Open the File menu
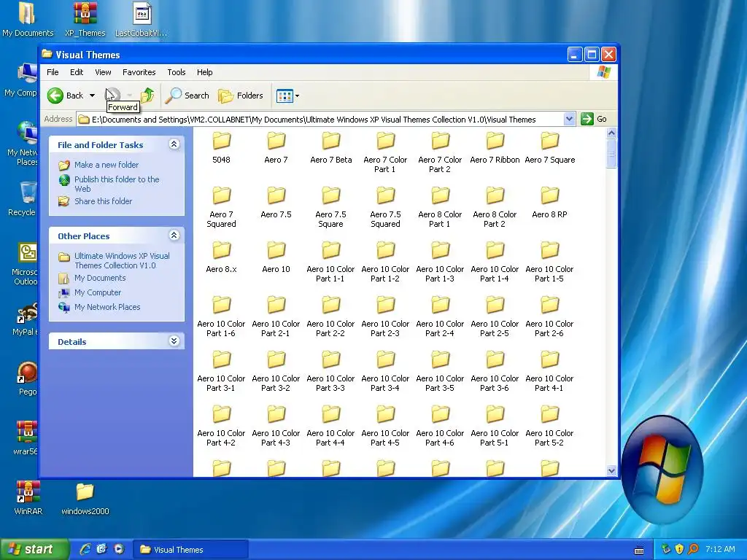 click(x=53, y=72)
